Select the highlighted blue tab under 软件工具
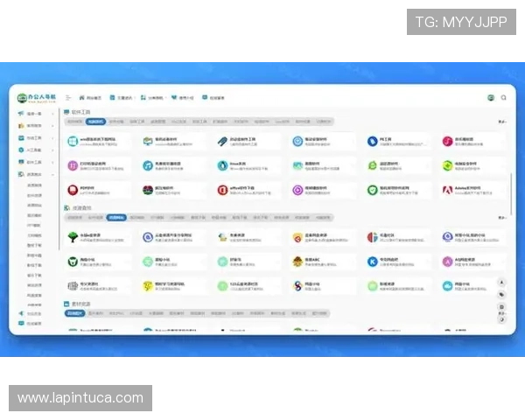Screen dimensions: 525x420 (94, 122)
